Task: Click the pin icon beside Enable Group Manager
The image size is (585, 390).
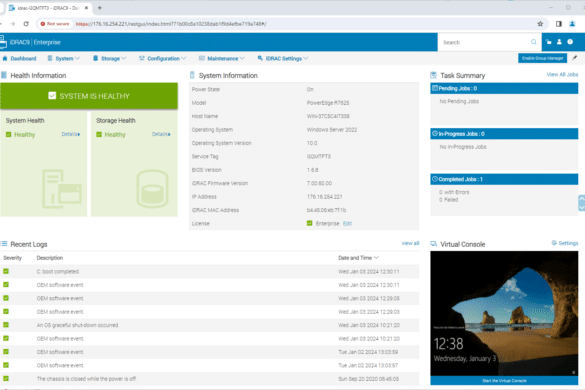Action: [575, 58]
